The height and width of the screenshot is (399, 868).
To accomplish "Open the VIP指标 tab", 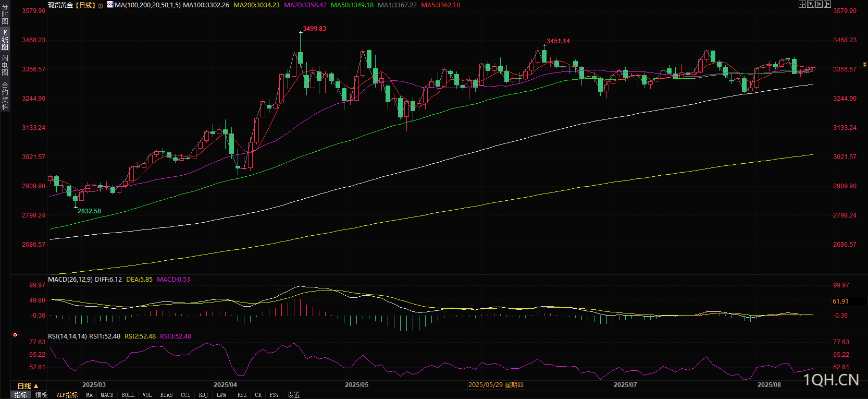I will point(67,395).
